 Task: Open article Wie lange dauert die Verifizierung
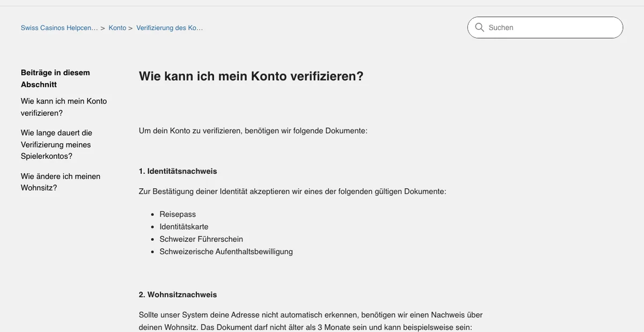[x=56, y=144]
